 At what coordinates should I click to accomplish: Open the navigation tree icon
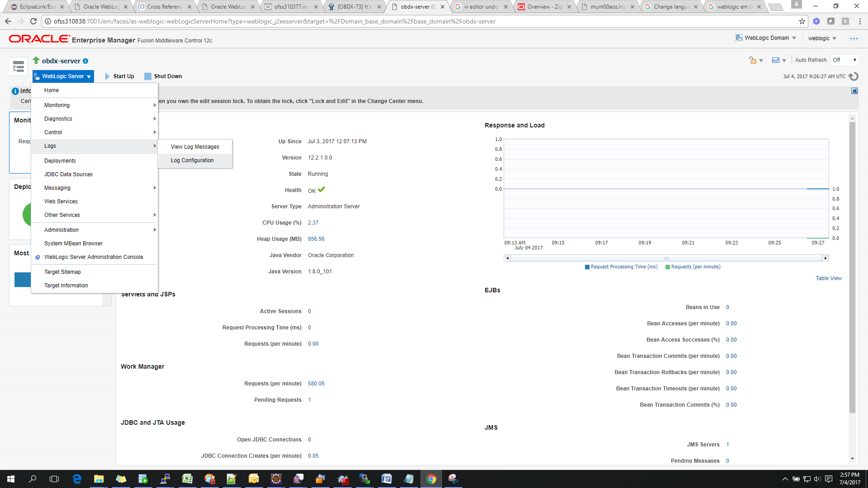pyautogui.click(x=19, y=67)
